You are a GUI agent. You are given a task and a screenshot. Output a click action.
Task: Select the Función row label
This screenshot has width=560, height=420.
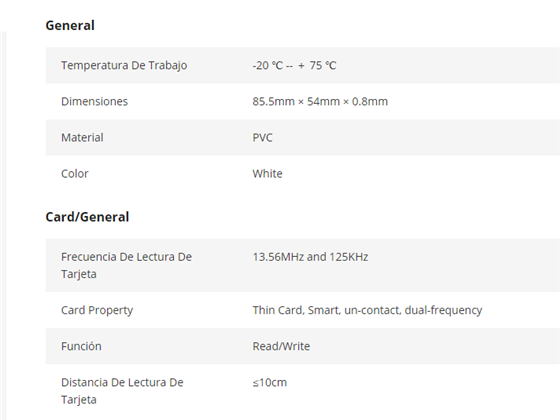coord(81,346)
